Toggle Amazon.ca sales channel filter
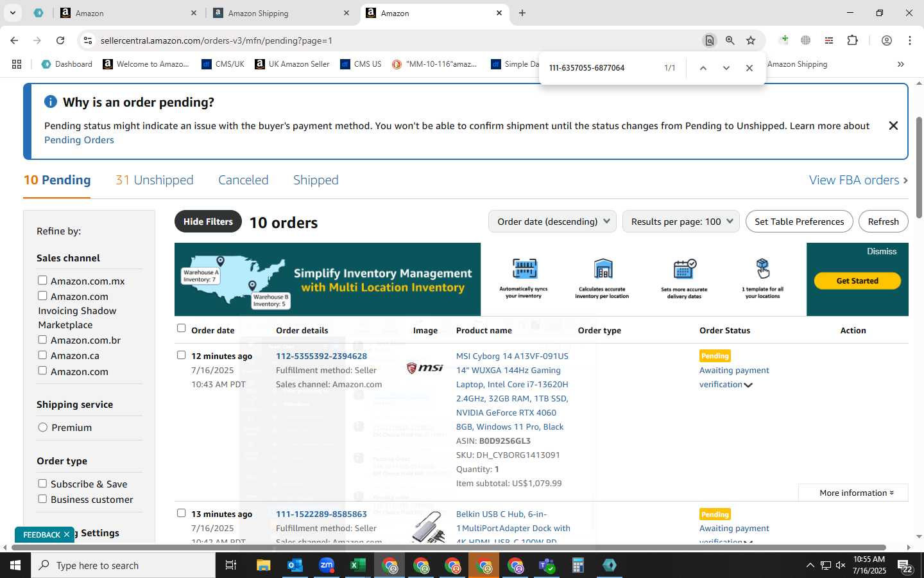 (42, 355)
